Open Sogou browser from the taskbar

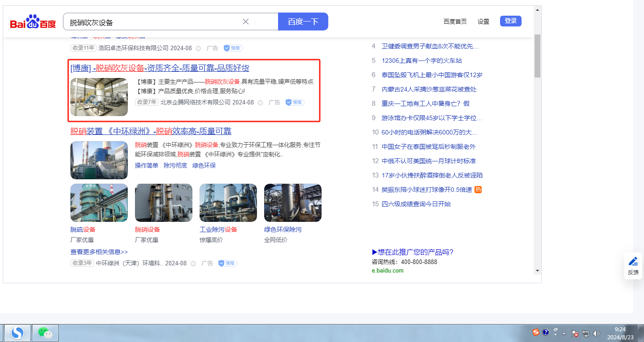[17, 333]
